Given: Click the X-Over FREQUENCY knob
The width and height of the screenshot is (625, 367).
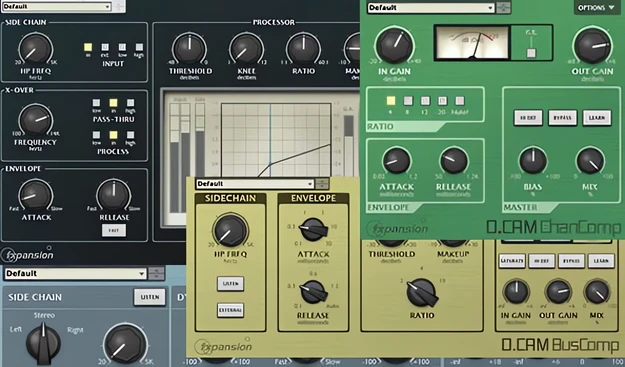Looking at the screenshot, I should (35, 120).
